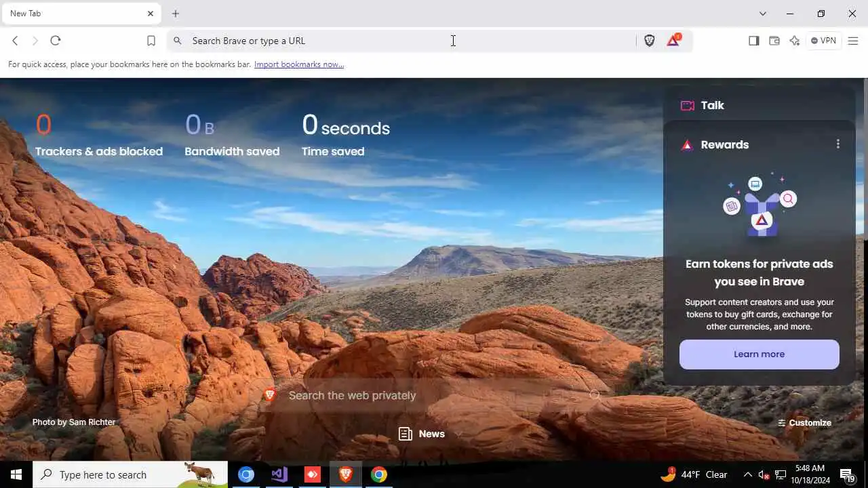Click the muted volume icon
This screenshot has height=488, width=868.
tap(764, 474)
